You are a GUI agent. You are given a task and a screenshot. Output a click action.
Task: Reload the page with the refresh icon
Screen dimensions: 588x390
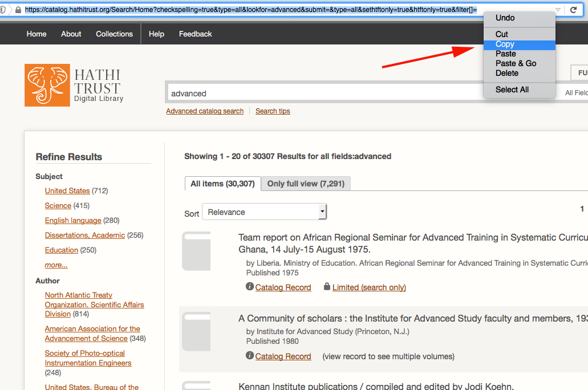coord(573,10)
